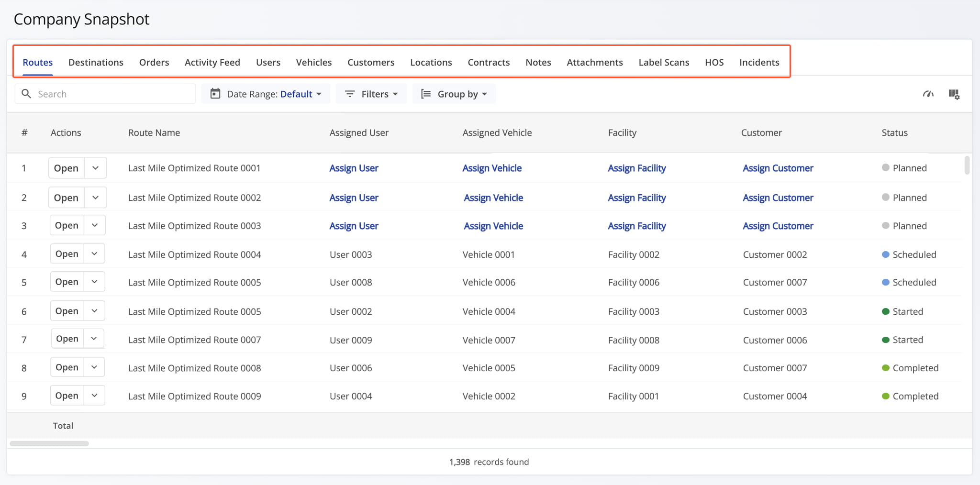980x485 pixels.
Task: Open the column settings icon
Action: pos(954,94)
